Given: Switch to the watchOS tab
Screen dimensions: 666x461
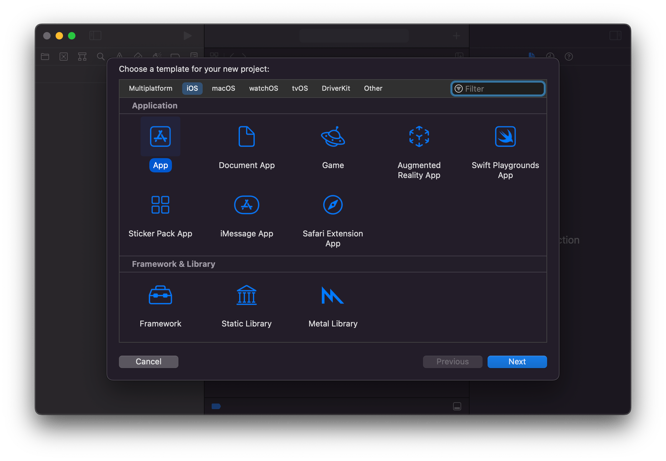Looking at the screenshot, I should [x=263, y=88].
